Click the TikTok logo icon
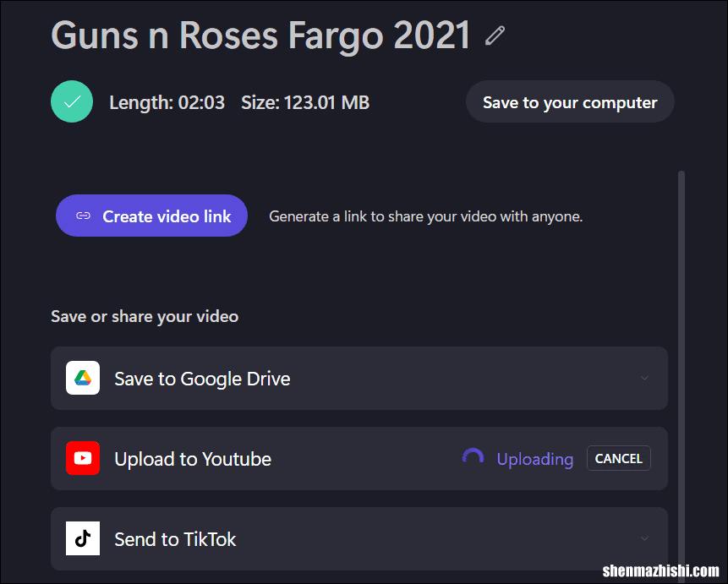The image size is (728, 584). pyautogui.click(x=83, y=538)
